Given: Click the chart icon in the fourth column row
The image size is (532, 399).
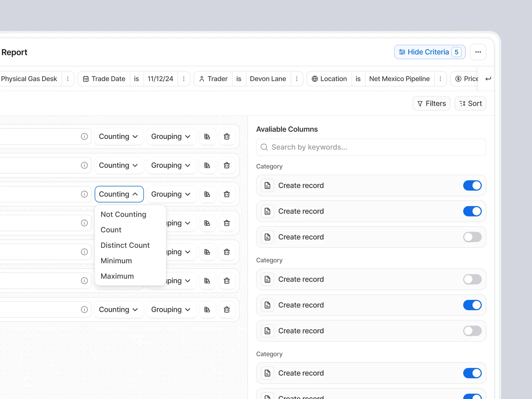Looking at the screenshot, I should [x=207, y=223].
